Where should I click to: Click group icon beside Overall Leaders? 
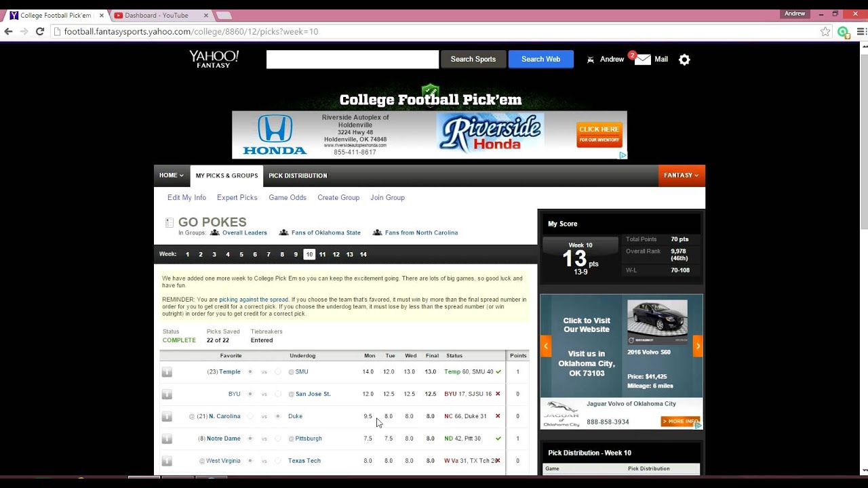[x=214, y=232]
